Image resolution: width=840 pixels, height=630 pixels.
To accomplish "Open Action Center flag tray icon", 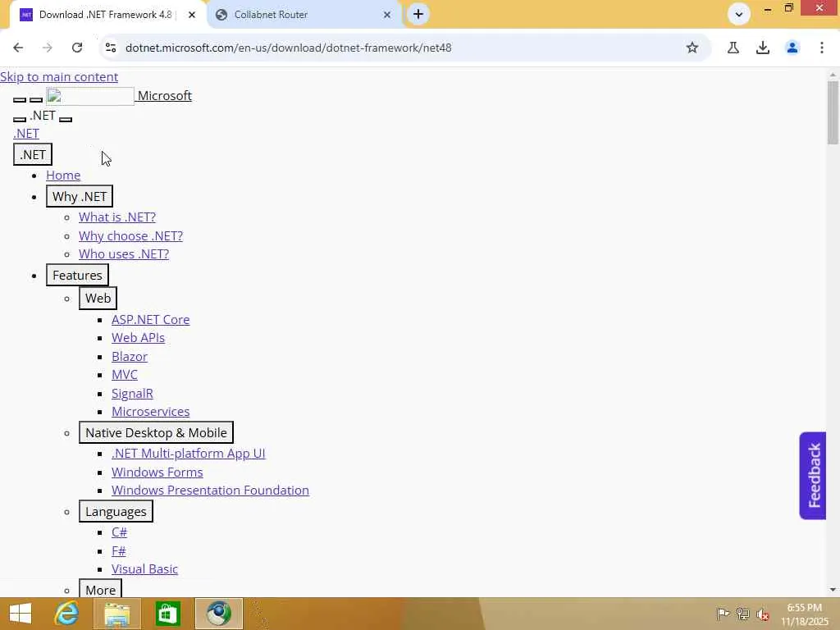I will [723, 614].
